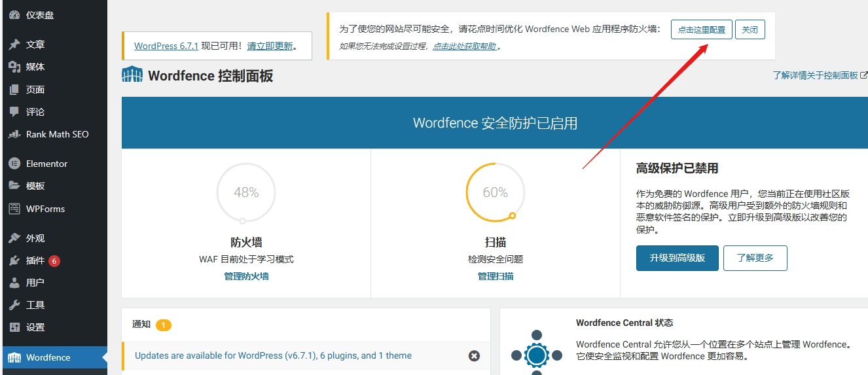Click the user silhouette icon for 用户
Viewport: 868px width, 375px height.
14,283
